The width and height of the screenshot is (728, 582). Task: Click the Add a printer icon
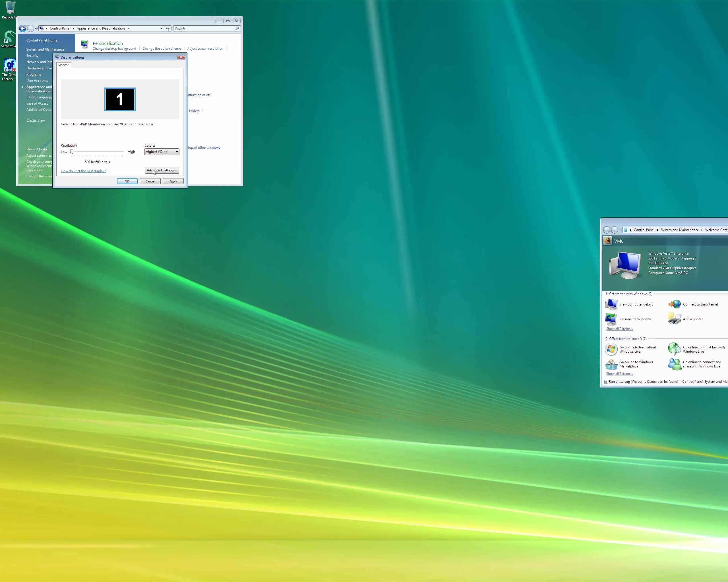click(x=674, y=319)
